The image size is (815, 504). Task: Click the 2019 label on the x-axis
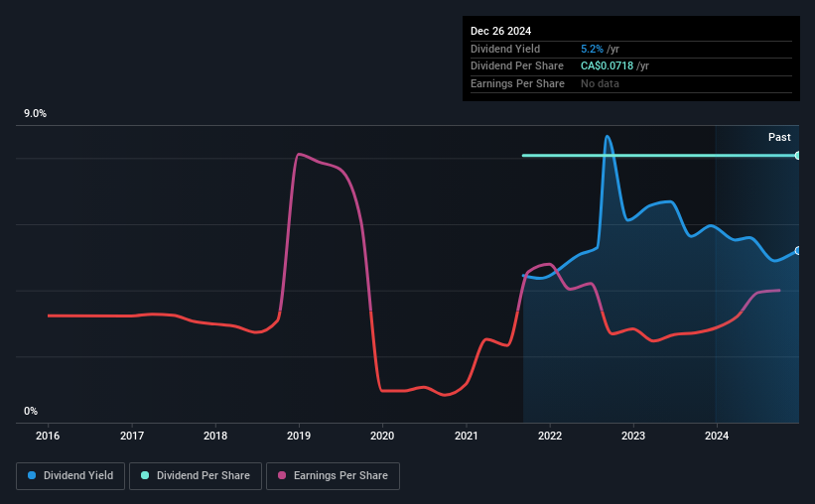click(x=299, y=436)
